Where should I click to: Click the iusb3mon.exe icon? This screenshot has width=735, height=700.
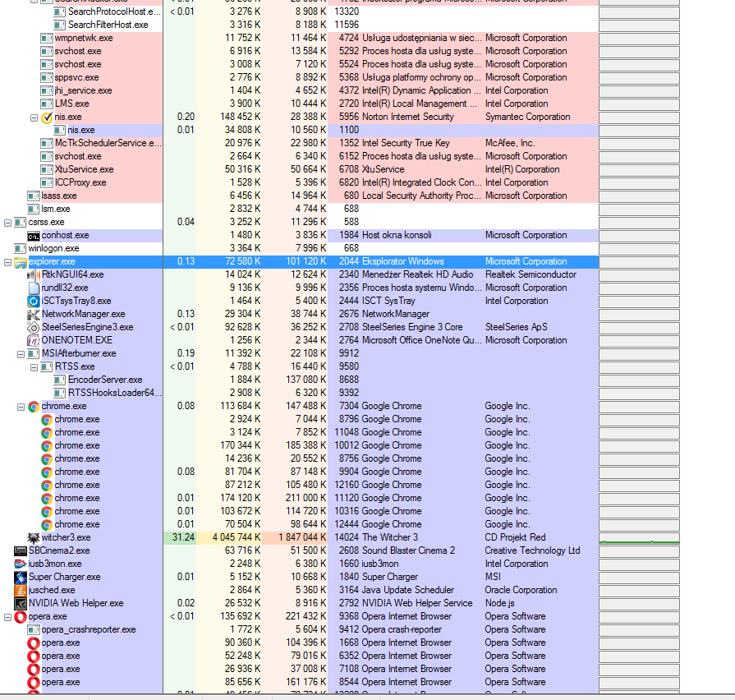coord(21,564)
